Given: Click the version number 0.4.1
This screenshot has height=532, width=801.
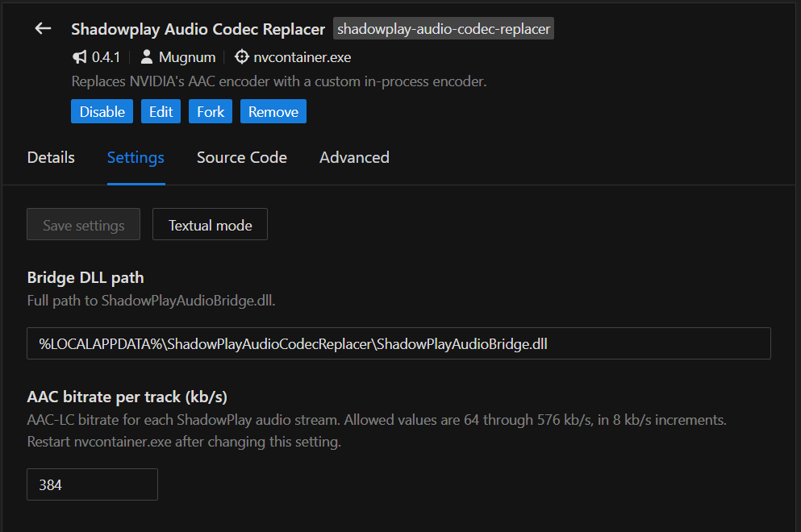Looking at the screenshot, I should pyautogui.click(x=106, y=57).
